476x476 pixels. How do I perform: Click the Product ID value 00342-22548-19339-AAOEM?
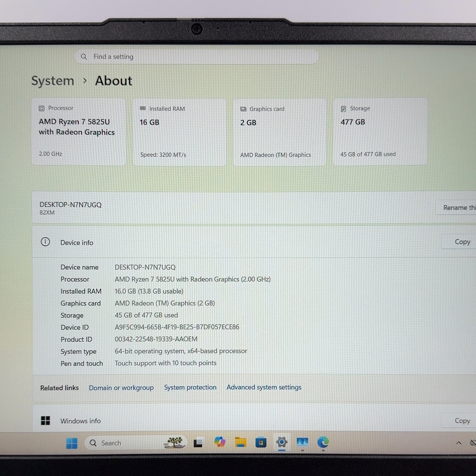156,339
